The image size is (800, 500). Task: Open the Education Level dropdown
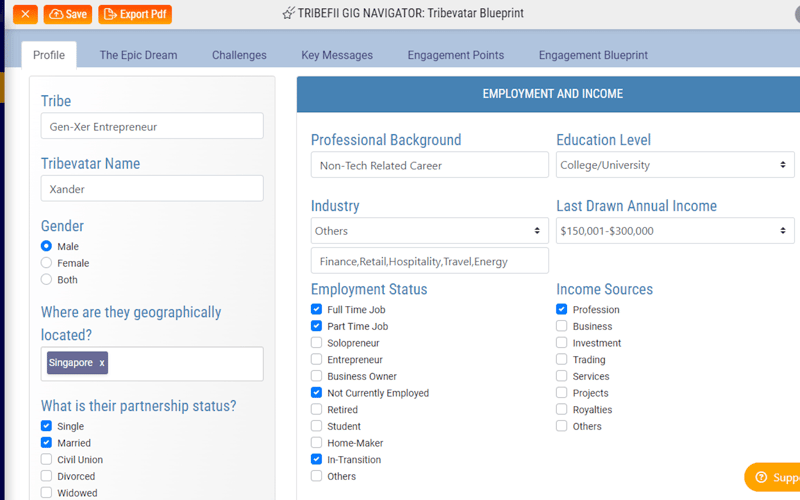(x=675, y=165)
